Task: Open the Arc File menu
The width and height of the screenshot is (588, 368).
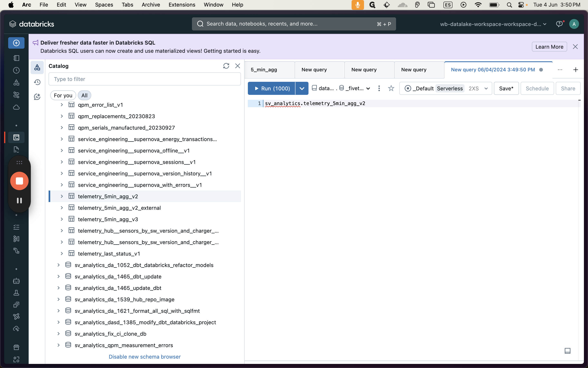Action: point(44,5)
